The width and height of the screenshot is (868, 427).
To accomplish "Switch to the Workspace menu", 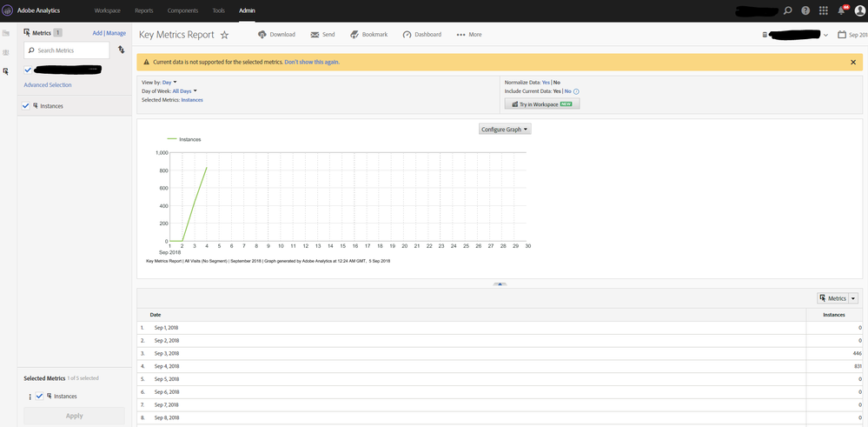I will [x=108, y=10].
